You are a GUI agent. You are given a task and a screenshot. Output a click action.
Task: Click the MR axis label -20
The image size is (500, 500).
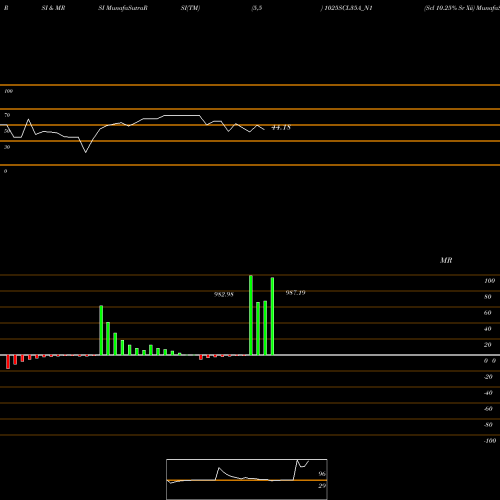pyautogui.click(x=488, y=377)
